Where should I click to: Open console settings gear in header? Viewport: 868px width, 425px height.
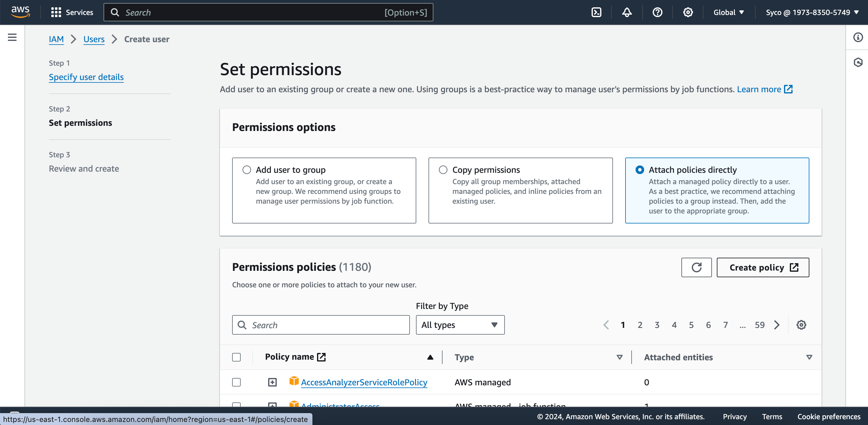pos(687,13)
